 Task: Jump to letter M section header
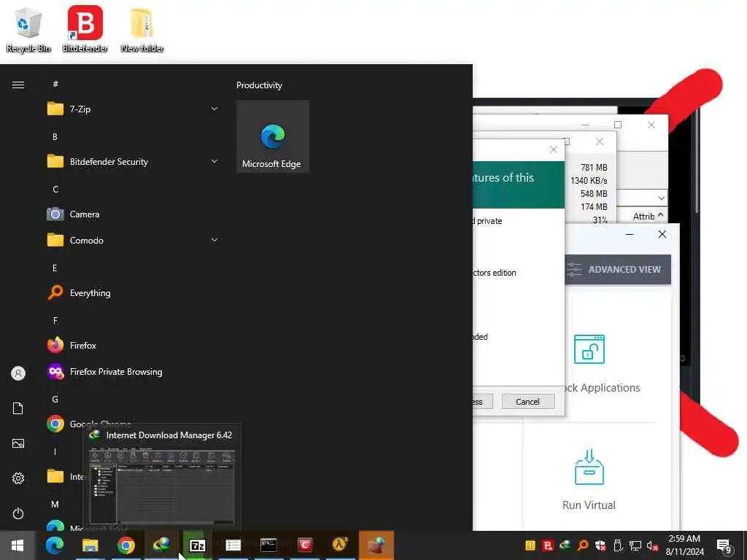(x=55, y=505)
